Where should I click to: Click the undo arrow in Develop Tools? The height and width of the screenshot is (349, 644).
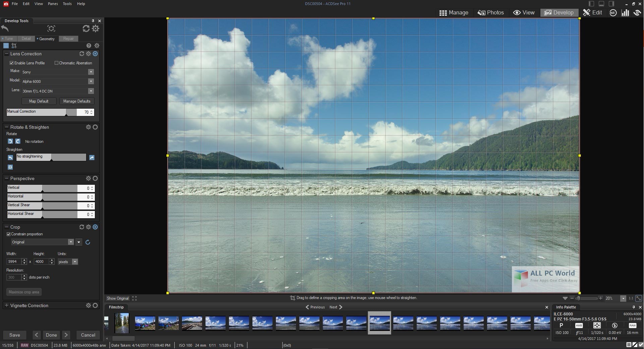click(x=5, y=29)
